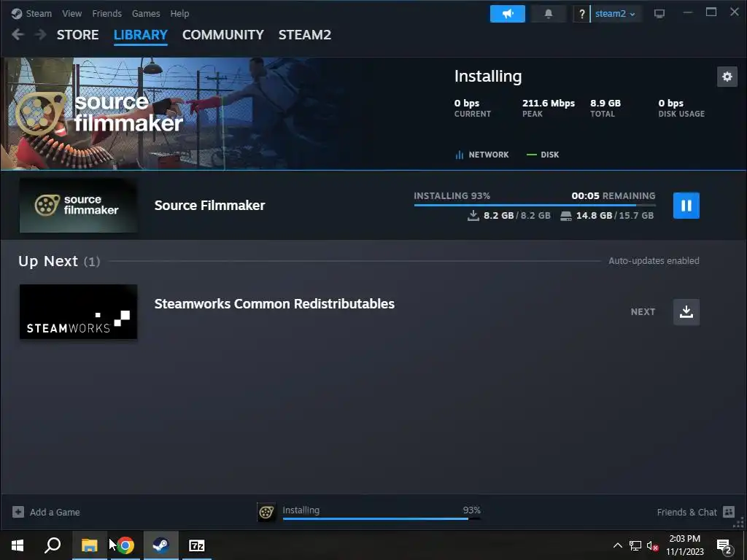Click Add a Game button

pos(46,512)
